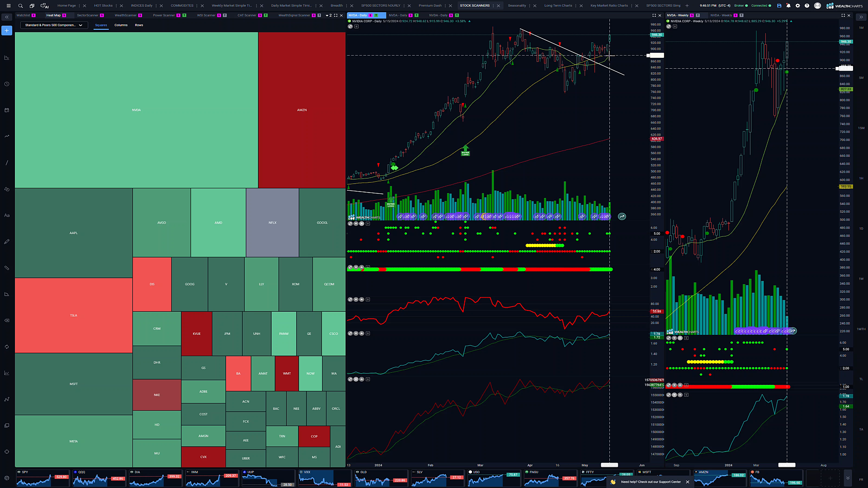This screenshot has height=488, width=868.
Task: Click the TSLA heat map tile
Action: [x=73, y=315]
